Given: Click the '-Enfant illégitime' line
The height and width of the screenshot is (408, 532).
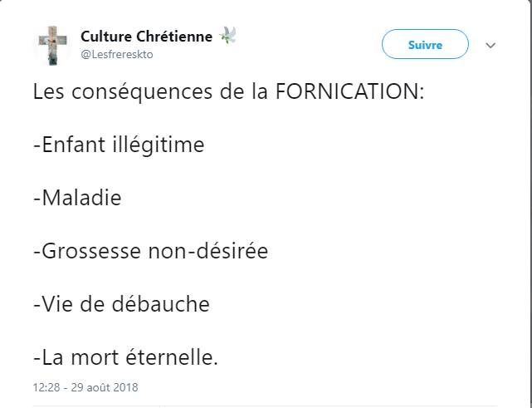Looking at the screenshot, I should [119, 145].
